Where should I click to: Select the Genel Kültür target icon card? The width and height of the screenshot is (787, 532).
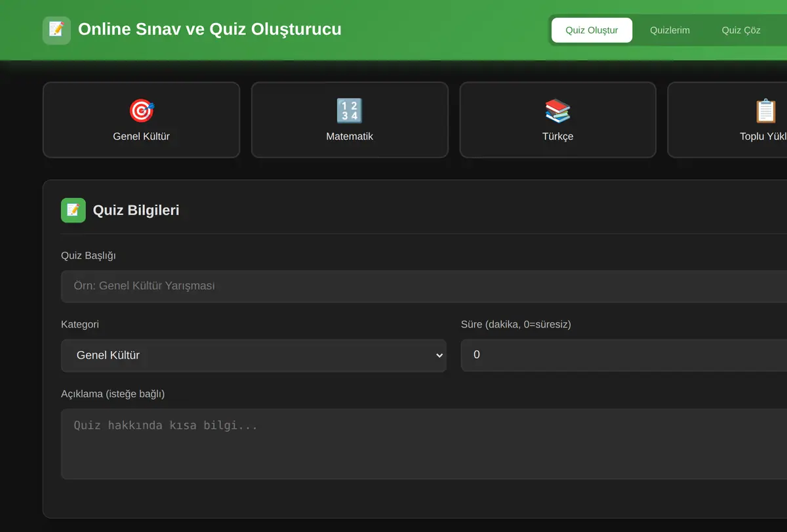pyautogui.click(x=141, y=120)
